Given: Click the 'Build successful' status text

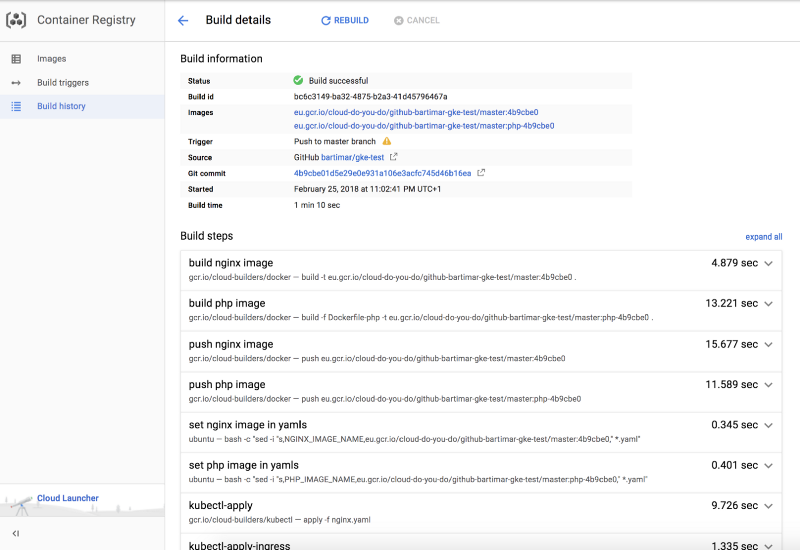Looking at the screenshot, I should pos(338,81).
